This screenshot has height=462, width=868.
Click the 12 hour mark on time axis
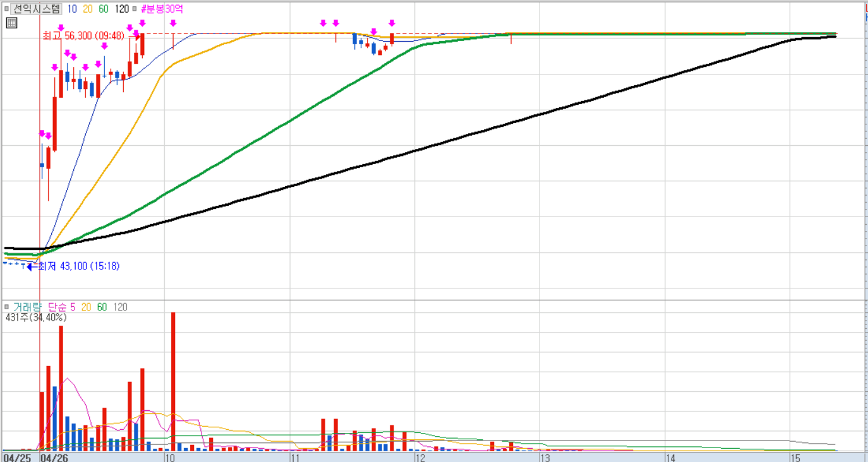click(x=420, y=457)
